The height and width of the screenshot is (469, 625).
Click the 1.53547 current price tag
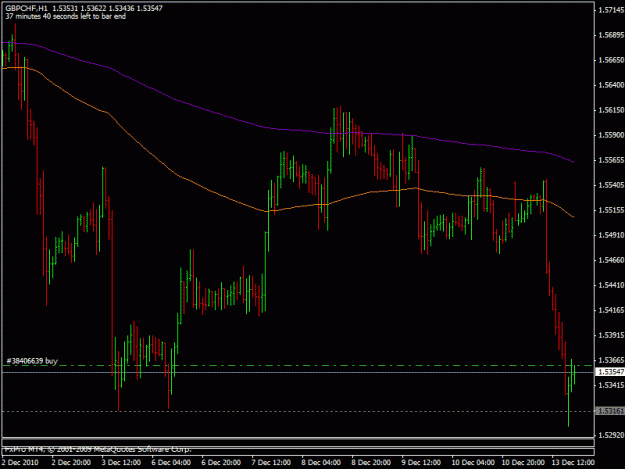pyautogui.click(x=610, y=372)
